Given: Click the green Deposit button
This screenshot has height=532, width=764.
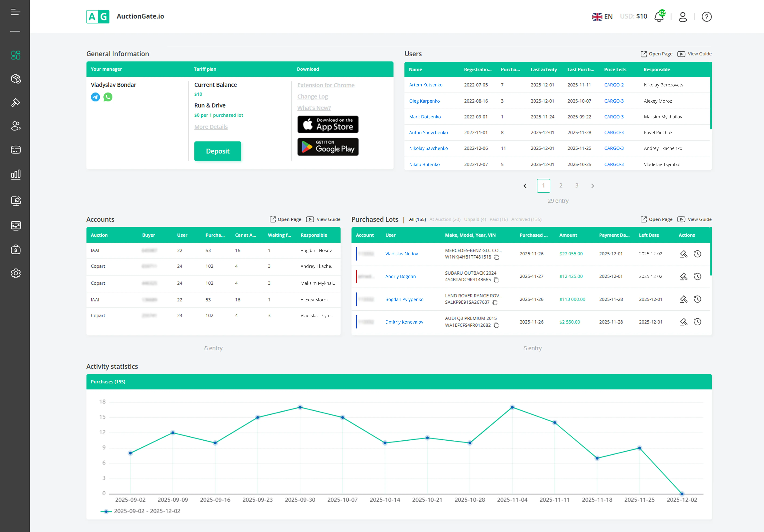Looking at the screenshot, I should [218, 151].
